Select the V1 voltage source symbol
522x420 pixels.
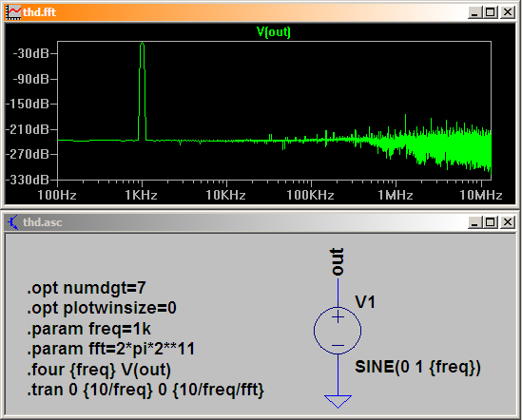(x=338, y=331)
